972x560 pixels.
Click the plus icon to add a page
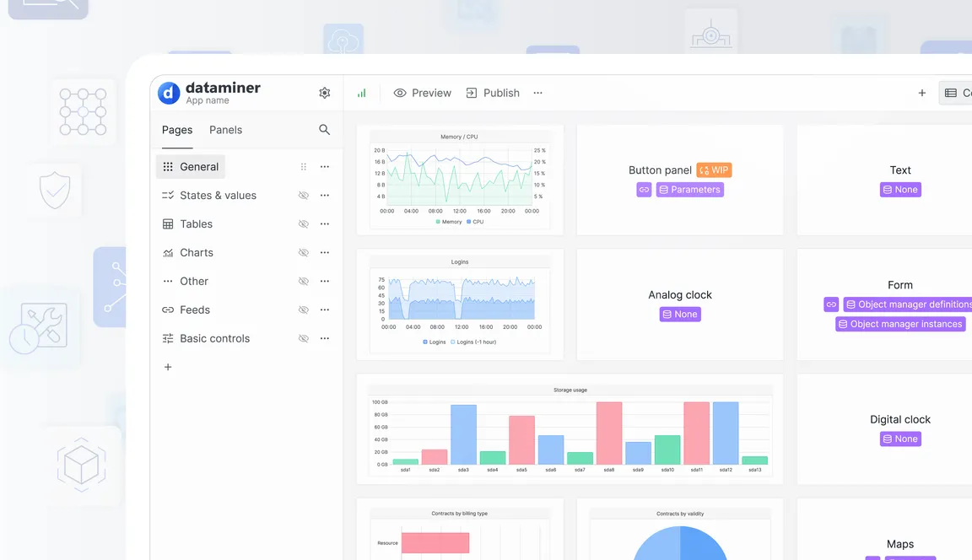(x=167, y=367)
